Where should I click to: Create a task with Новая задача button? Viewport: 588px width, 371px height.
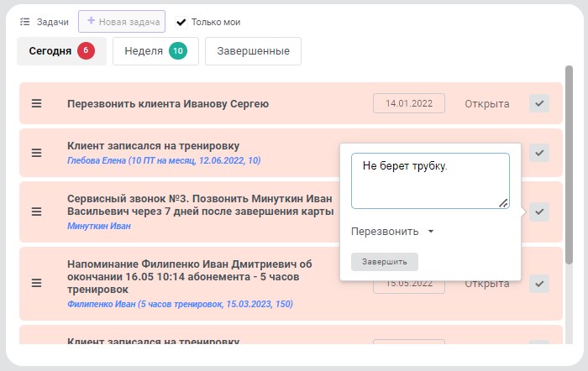(x=122, y=21)
